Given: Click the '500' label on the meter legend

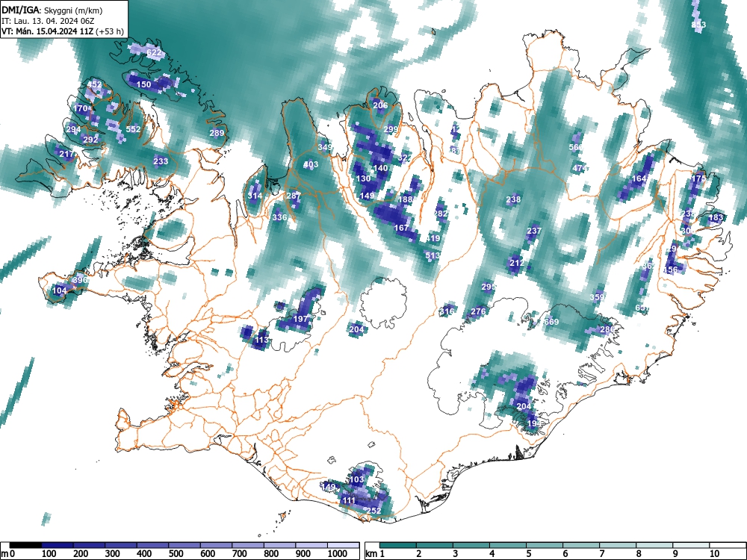Looking at the screenshot, I should (x=176, y=553).
